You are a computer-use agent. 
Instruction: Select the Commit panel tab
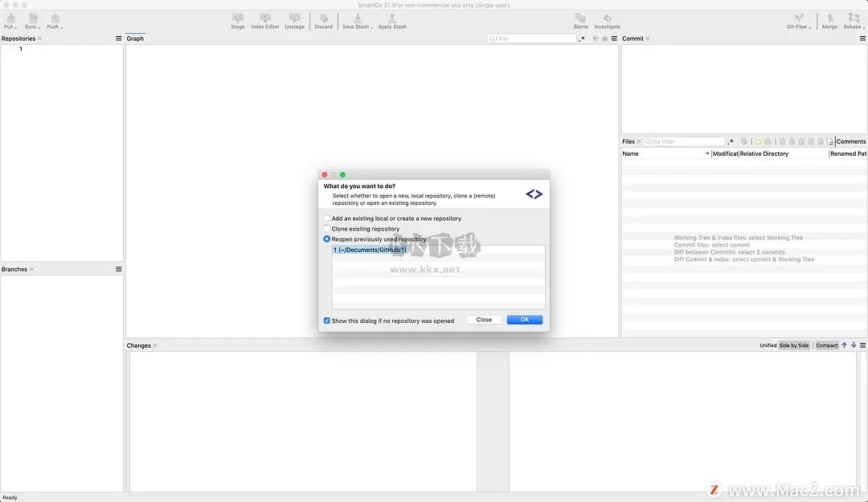click(633, 39)
